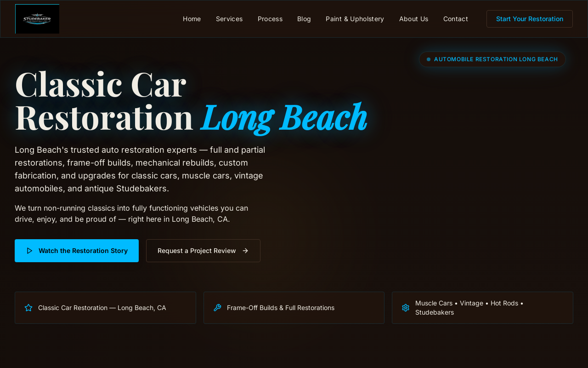Open the Process menu item
The height and width of the screenshot is (368, 588).
click(270, 19)
